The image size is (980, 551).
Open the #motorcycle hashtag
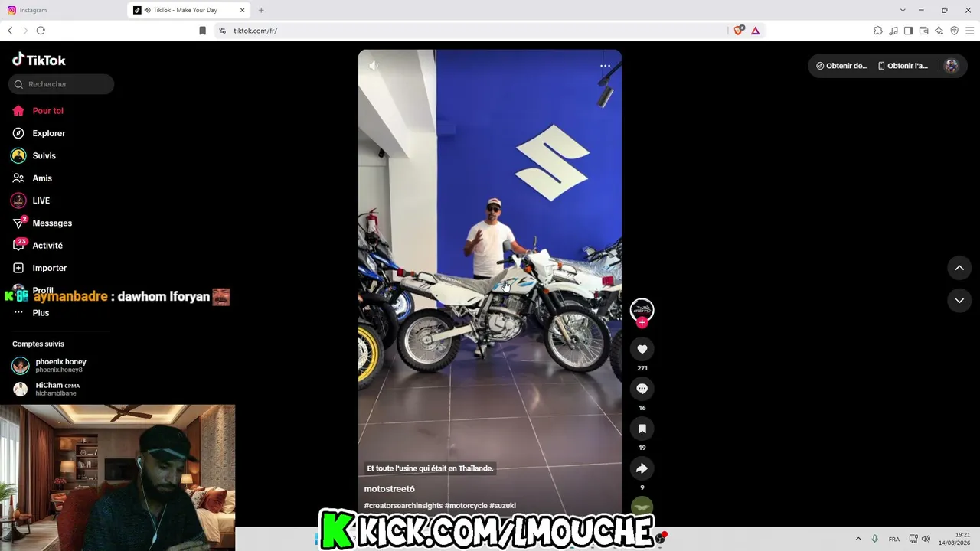[x=465, y=506]
